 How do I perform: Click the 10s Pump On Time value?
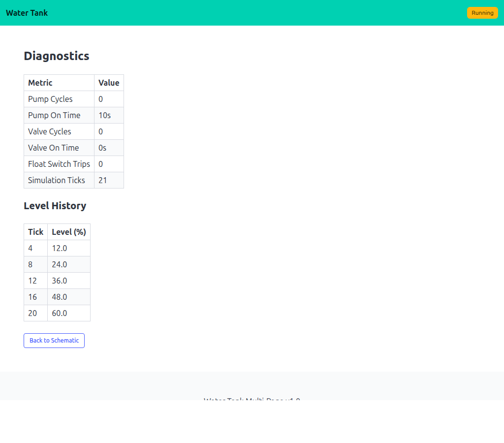click(104, 115)
